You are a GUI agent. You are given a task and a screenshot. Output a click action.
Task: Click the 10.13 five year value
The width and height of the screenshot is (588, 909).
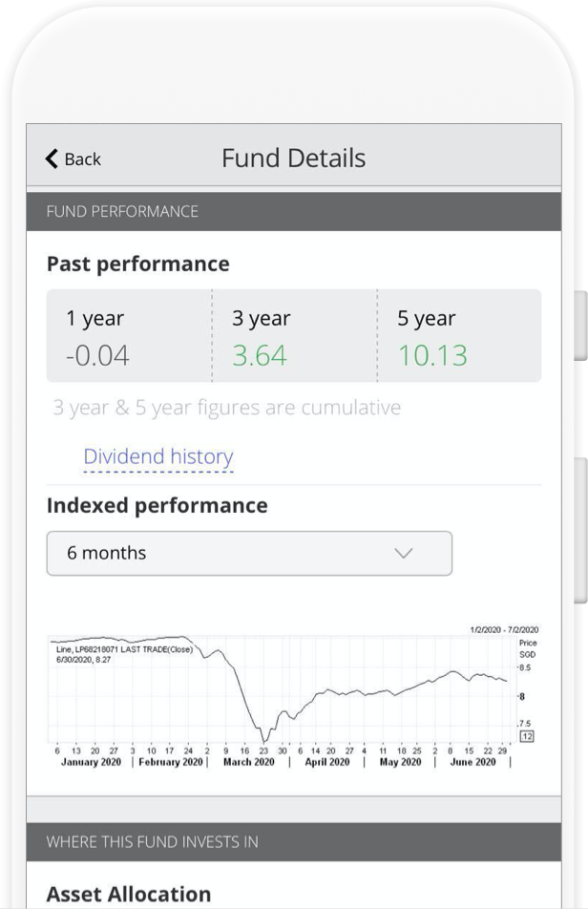click(432, 355)
